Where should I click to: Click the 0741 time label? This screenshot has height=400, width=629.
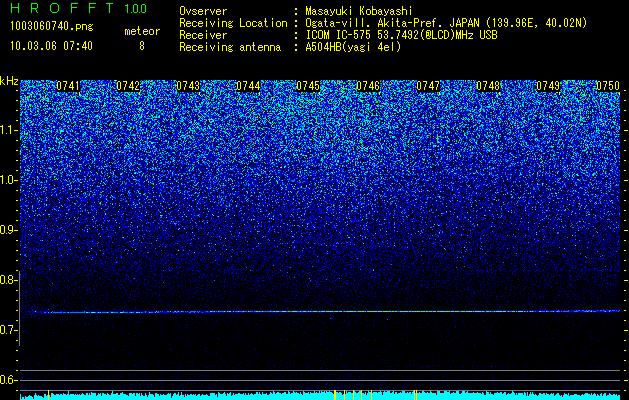coord(68,86)
